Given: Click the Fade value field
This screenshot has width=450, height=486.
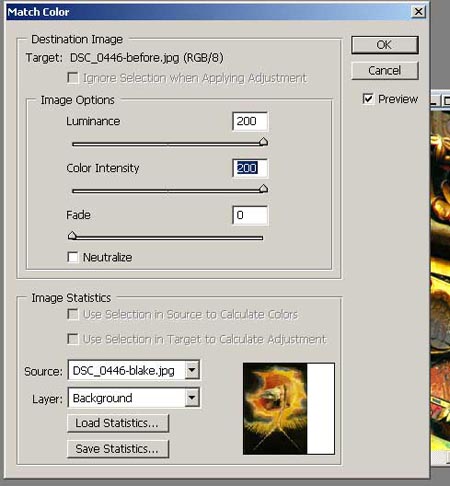Looking at the screenshot, I should (250, 215).
